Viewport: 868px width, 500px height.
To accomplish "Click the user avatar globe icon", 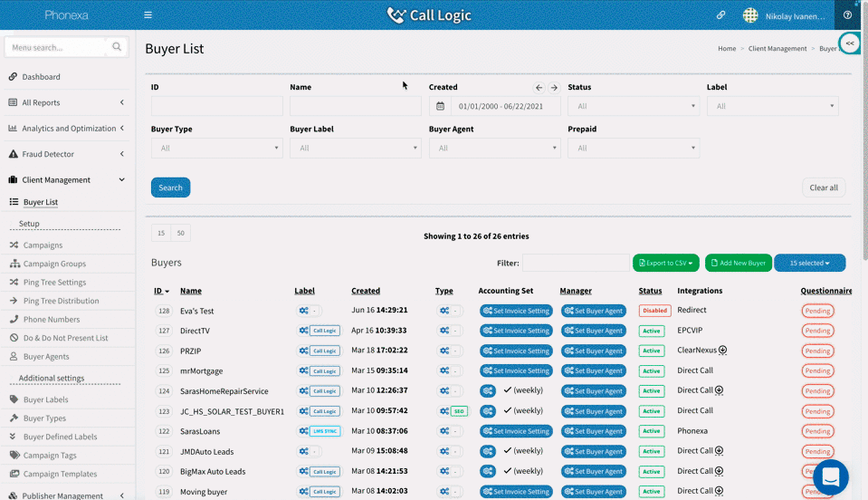I will click(750, 15).
